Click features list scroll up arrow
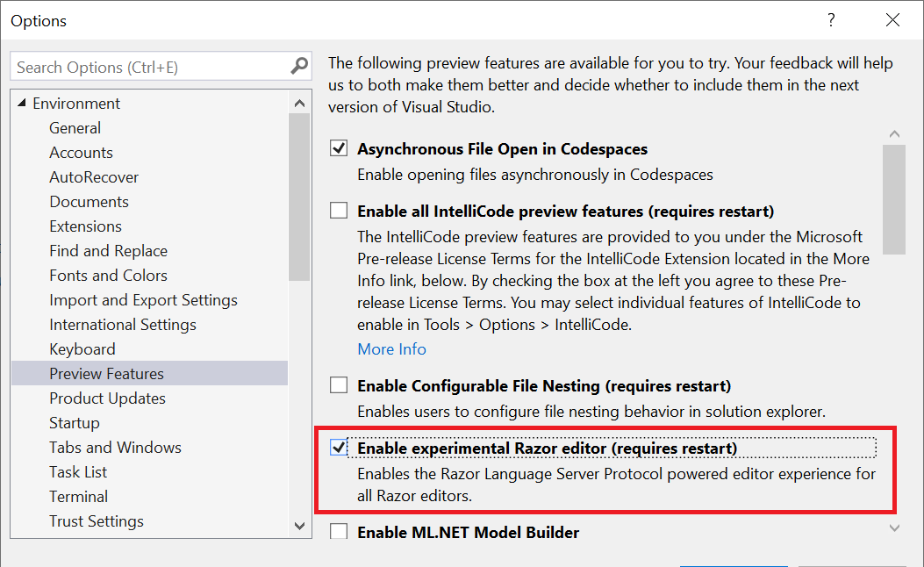This screenshot has height=567, width=924. point(894,134)
